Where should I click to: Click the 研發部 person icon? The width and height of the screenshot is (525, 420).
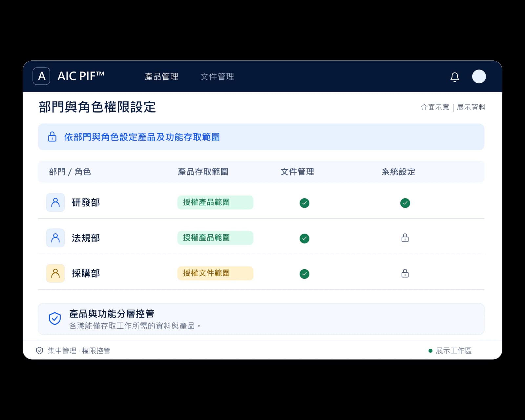[55, 202]
